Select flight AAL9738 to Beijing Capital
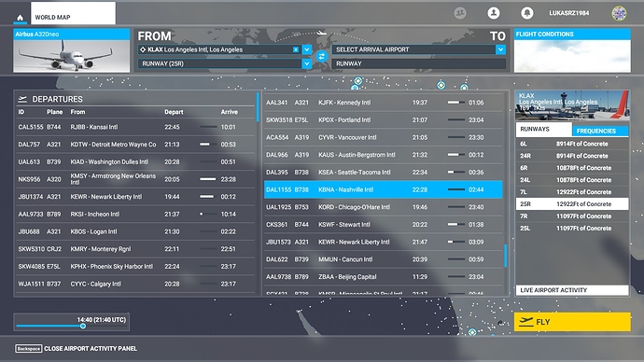The width and height of the screenshot is (644, 362). point(384,277)
